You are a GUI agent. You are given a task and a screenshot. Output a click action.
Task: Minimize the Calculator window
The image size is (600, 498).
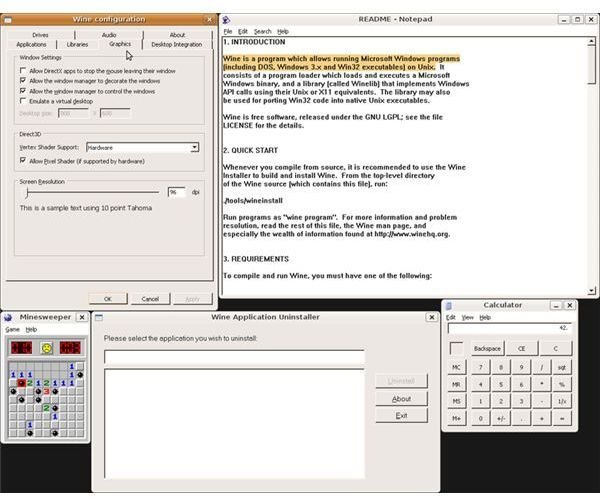pos(556,305)
